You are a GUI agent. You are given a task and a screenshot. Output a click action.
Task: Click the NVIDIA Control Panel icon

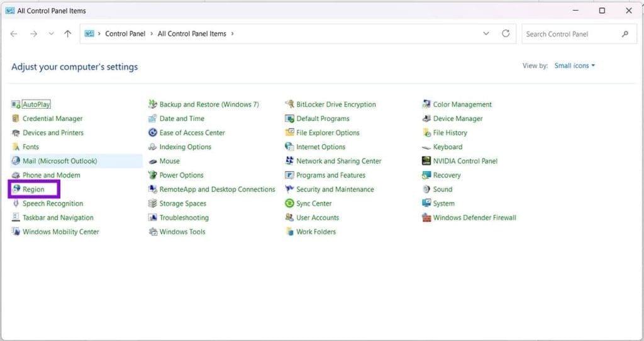[x=426, y=160]
